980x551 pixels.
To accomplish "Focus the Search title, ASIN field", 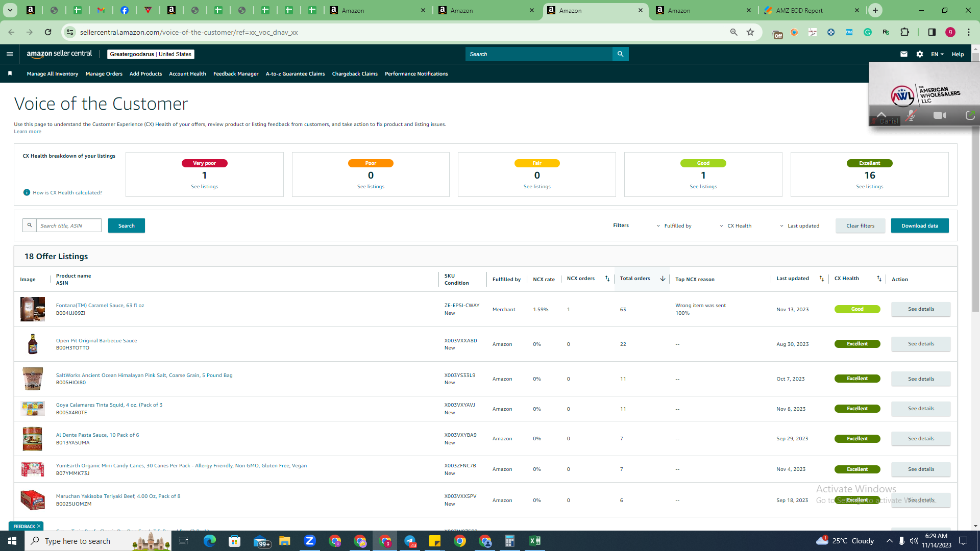I will [68, 226].
